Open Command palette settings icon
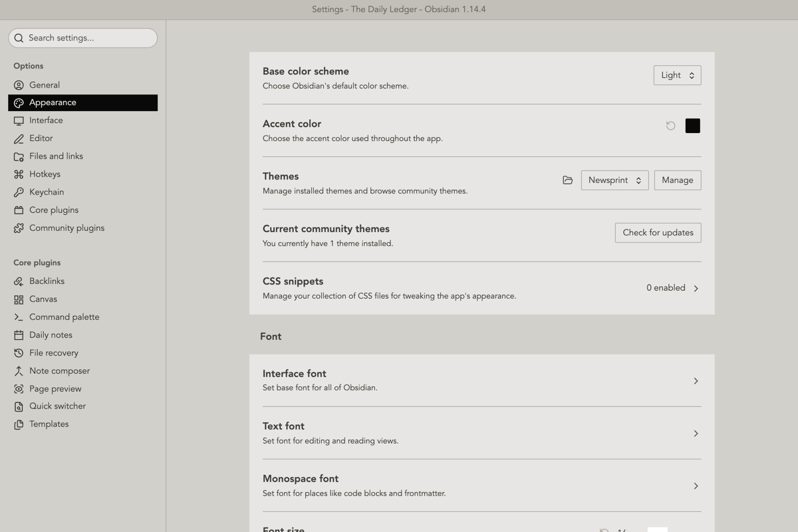The height and width of the screenshot is (532, 798). [x=19, y=317]
